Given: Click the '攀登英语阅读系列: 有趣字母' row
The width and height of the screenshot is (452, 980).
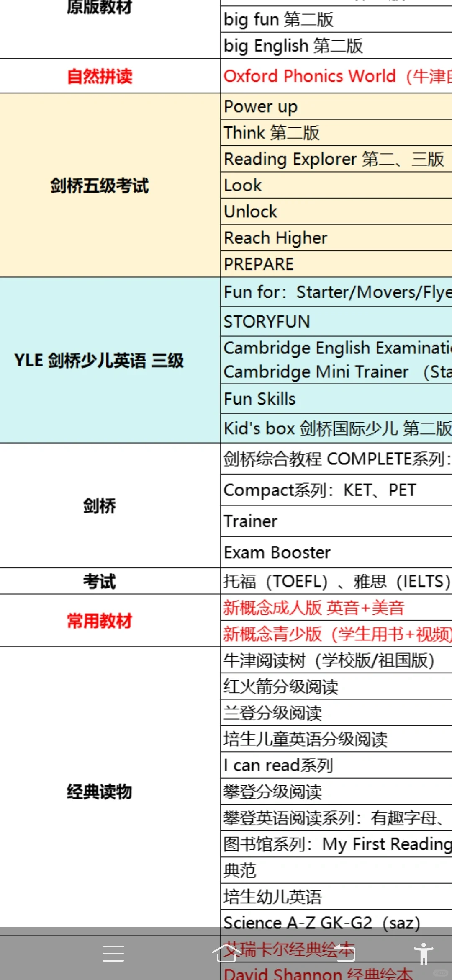Looking at the screenshot, I should (336, 818).
